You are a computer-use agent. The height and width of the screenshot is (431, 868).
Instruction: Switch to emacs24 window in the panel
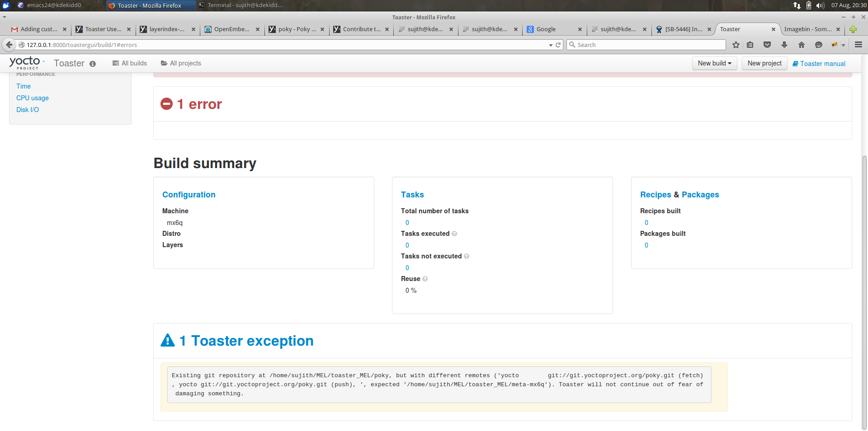click(49, 5)
